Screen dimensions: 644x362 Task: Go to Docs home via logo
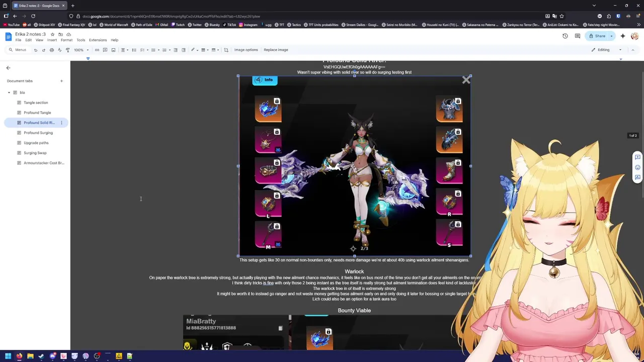click(x=9, y=36)
